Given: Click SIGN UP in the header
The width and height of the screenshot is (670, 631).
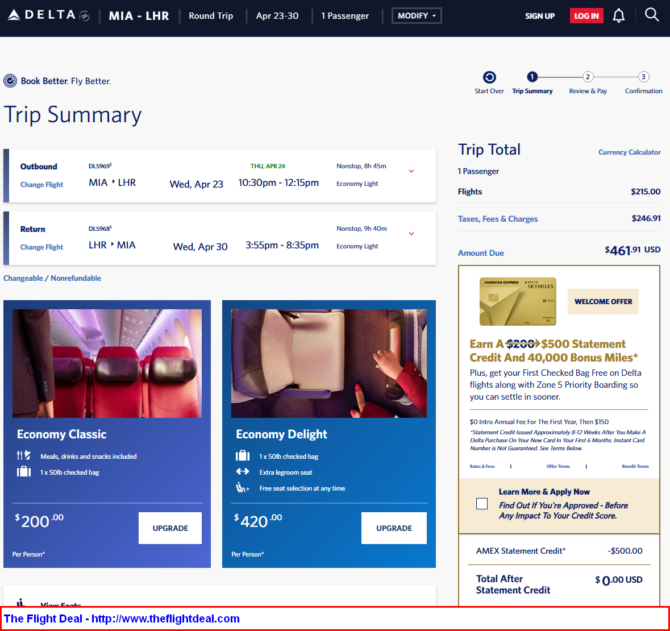Looking at the screenshot, I should (x=540, y=16).
